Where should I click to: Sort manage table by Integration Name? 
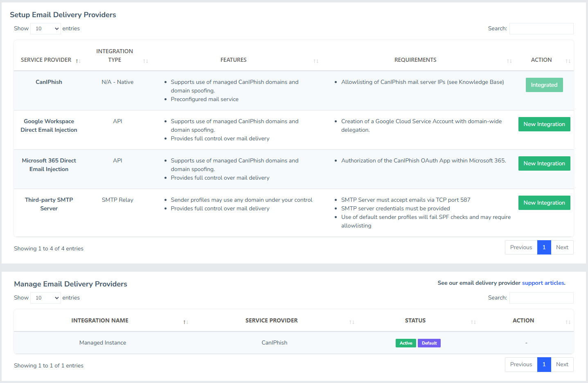pyautogui.click(x=185, y=322)
